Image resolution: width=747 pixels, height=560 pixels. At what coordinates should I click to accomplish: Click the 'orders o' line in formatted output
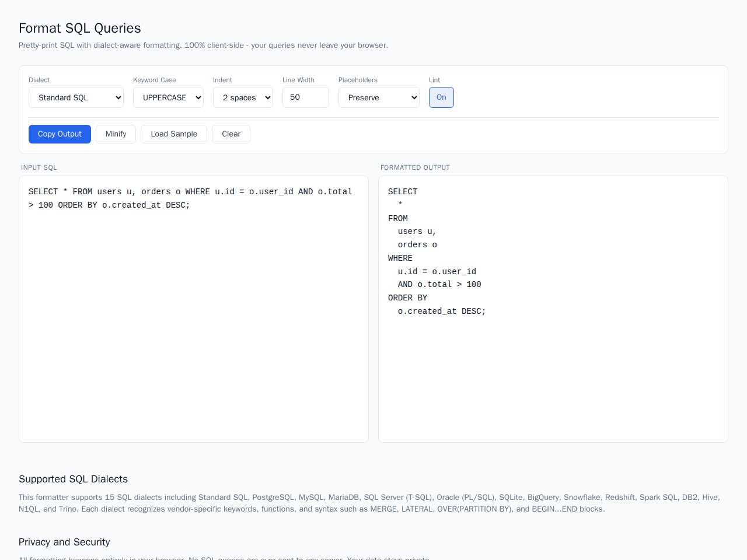[x=417, y=245]
